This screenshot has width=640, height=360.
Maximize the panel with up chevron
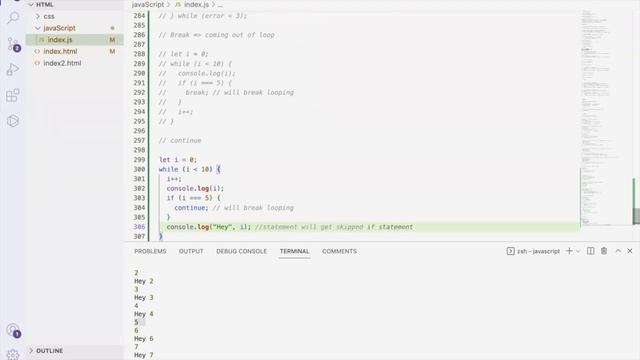618,251
